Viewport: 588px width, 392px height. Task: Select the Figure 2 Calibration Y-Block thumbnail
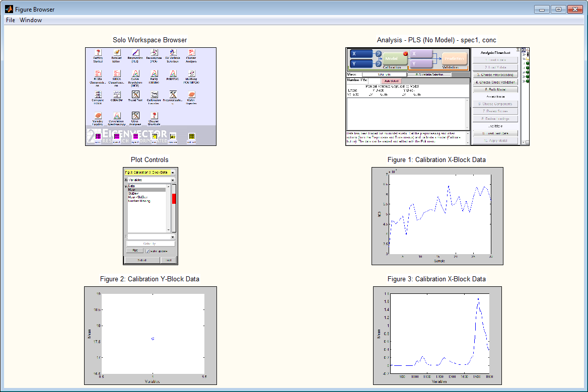pyautogui.click(x=150, y=335)
